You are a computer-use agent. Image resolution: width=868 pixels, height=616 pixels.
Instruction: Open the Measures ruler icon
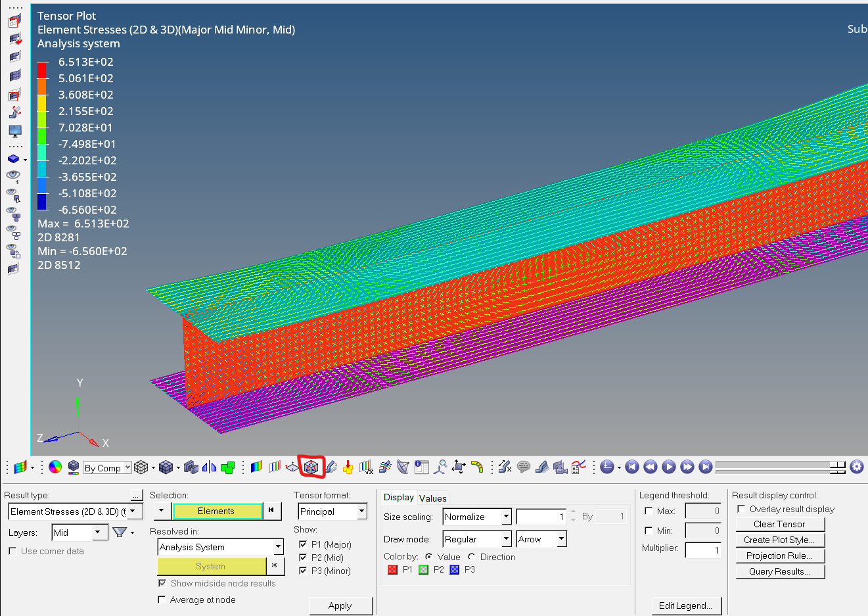[505, 467]
